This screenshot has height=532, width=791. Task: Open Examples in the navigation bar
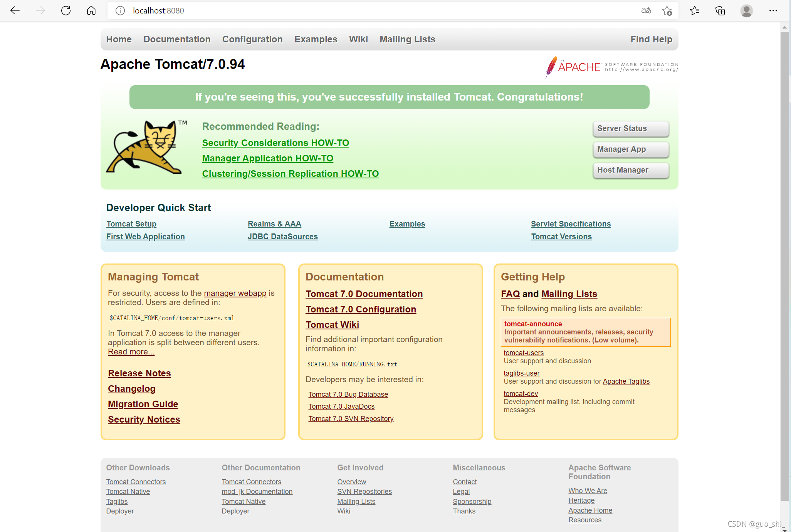click(316, 39)
